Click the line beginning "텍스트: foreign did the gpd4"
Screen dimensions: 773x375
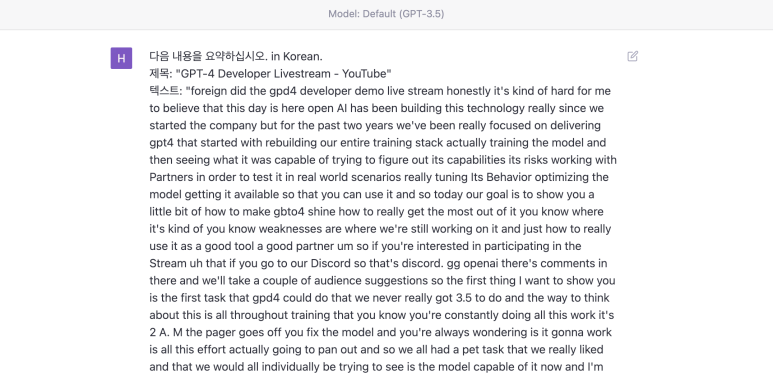coord(380,91)
